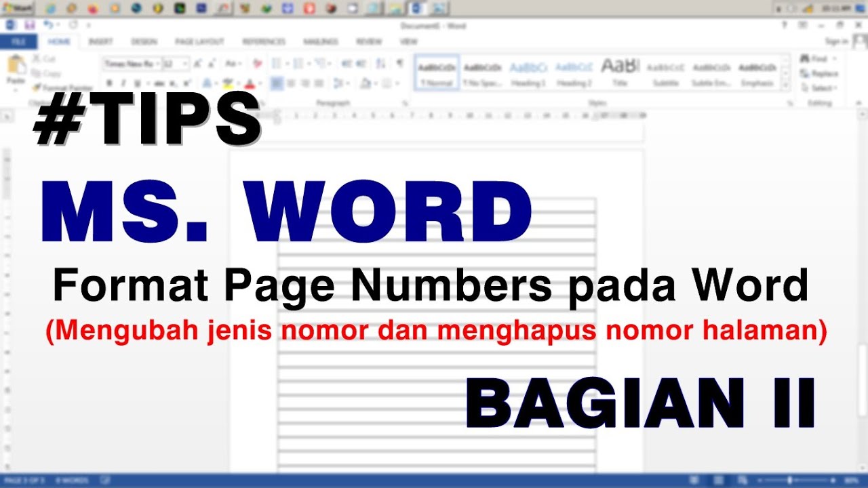
Task: Toggle Underline formatting
Action: pos(137,83)
